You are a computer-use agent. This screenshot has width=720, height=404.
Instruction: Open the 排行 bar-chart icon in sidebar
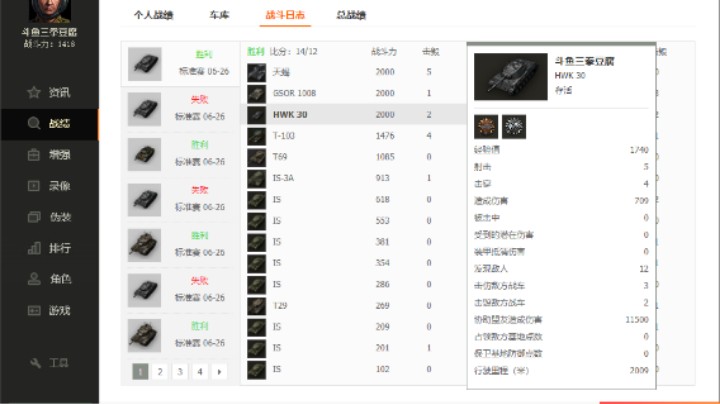(x=34, y=248)
